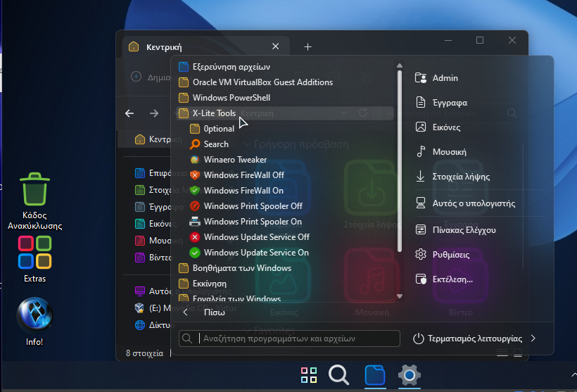The width and height of the screenshot is (577, 392).
Task: Open Βίντεο in the Explorer sidebar
Action: coord(153,258)
